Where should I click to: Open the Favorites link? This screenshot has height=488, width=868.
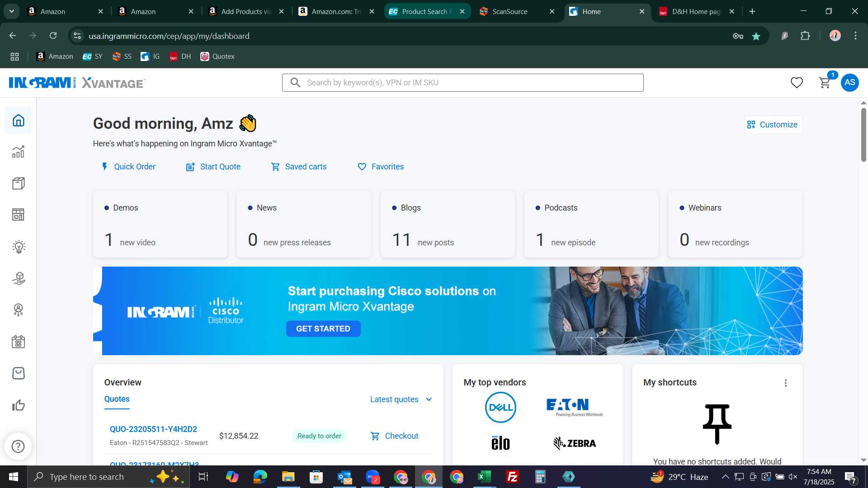click(x=381, y=167)
